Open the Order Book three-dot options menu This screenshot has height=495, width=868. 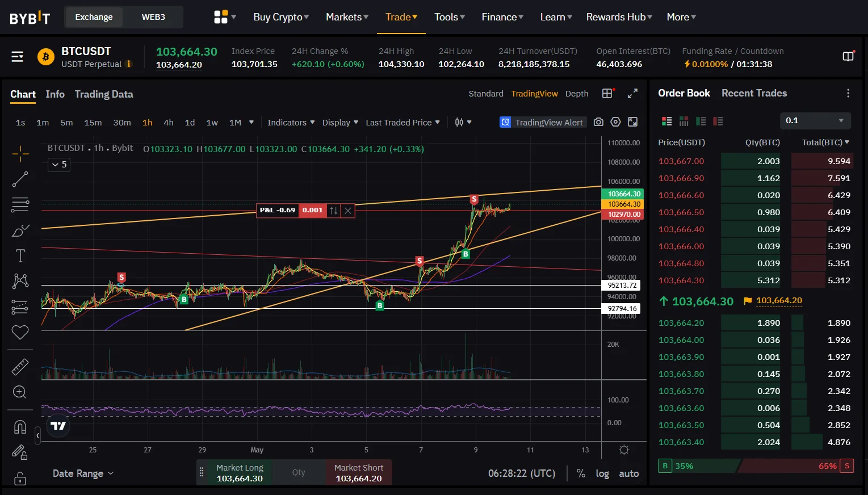(x=848, y=93)
